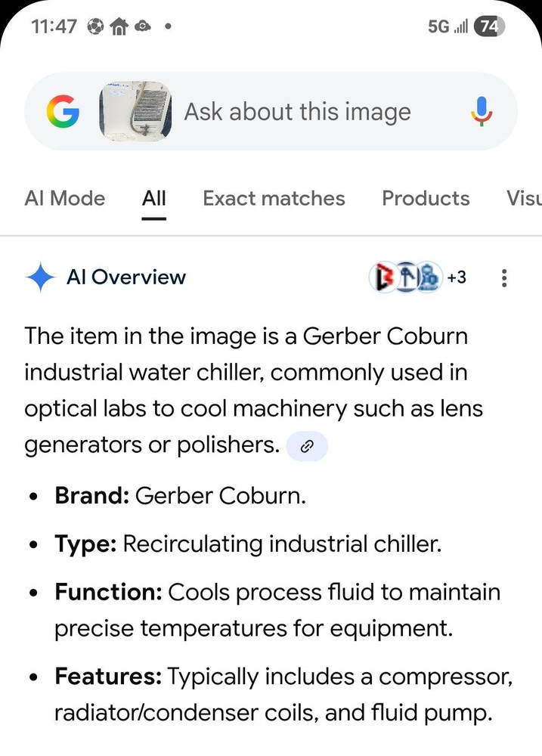
Task: Open the Products tab
Action: point(426,198)
